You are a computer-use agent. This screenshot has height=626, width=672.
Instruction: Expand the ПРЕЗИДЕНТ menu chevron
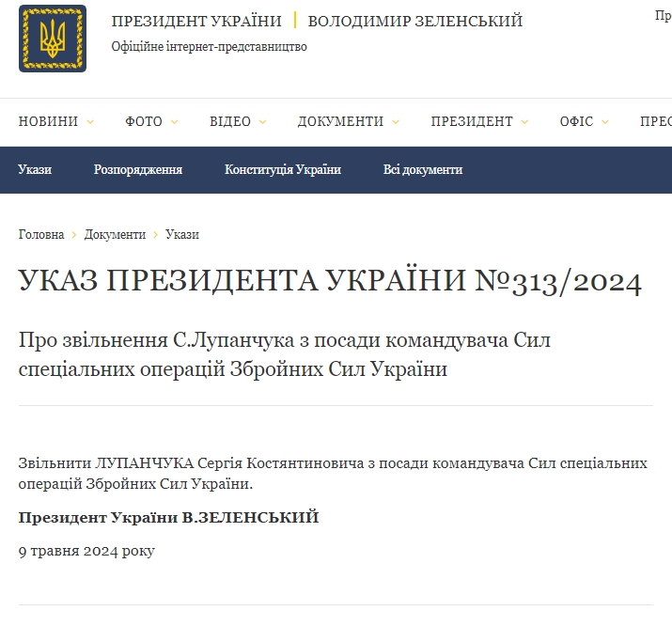524,122
